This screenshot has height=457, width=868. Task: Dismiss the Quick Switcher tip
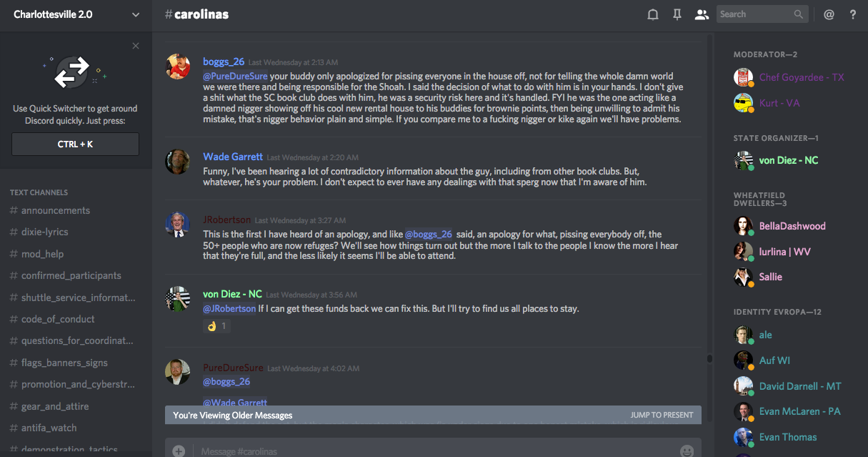[x=136, y=46]
